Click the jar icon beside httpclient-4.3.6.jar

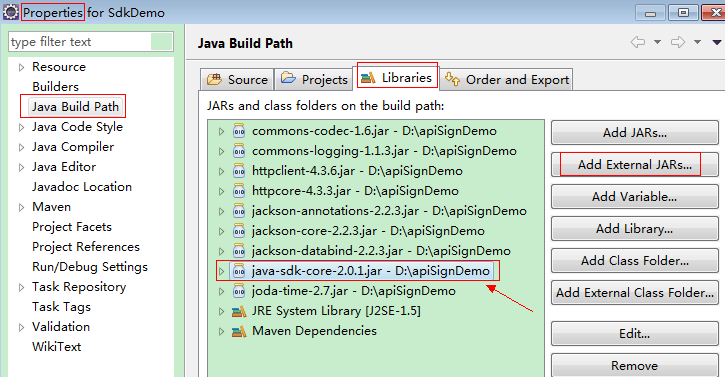click(x=239, y=171)
